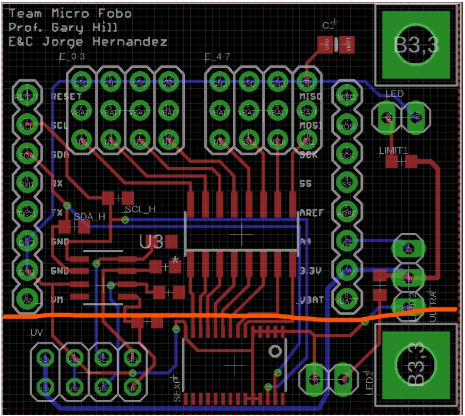Click the UV header label
This screenshot has height=416, width=465.
click(x=36, y=332)
